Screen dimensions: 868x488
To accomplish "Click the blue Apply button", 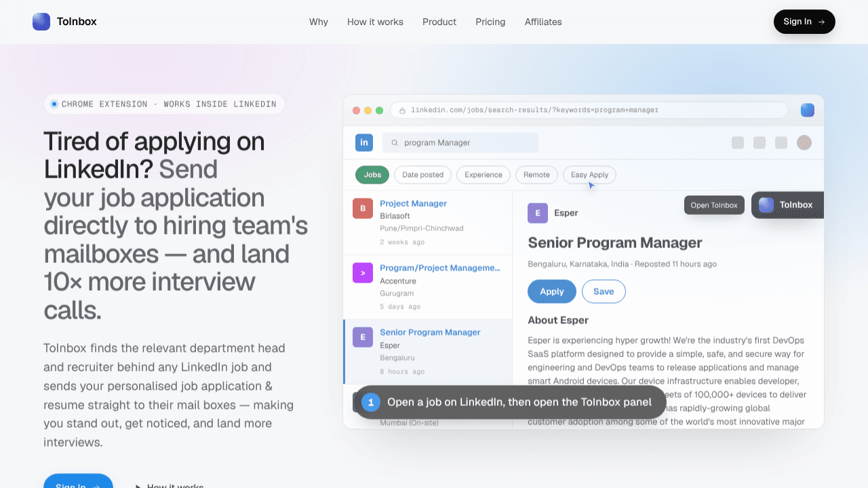I will pyautogui.click(x=552, y=291).
